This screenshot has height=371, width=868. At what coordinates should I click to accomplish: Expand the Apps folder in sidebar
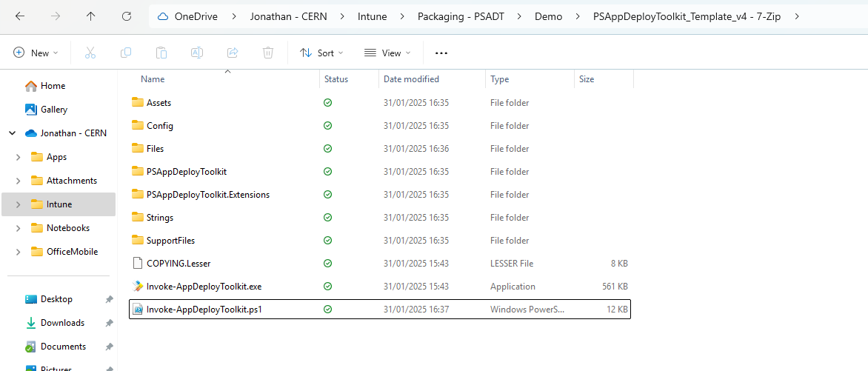[18, 157]
